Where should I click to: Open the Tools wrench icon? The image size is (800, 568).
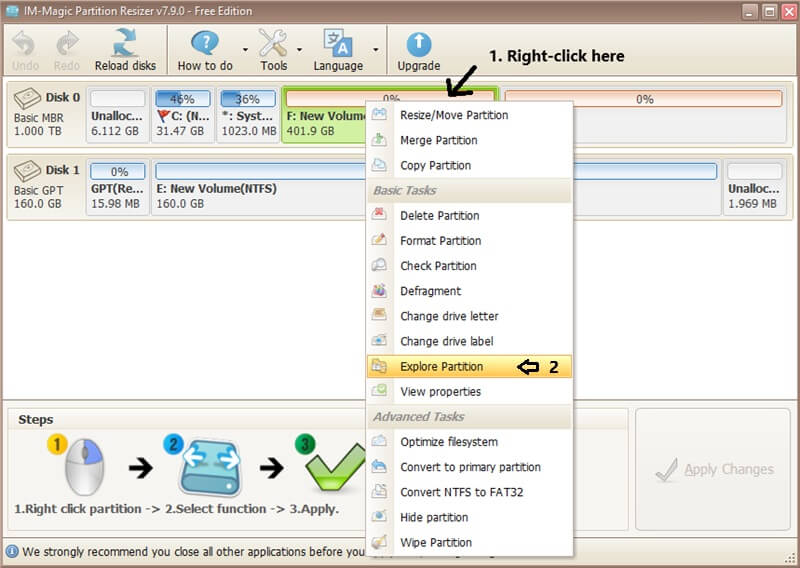[273, 43]
